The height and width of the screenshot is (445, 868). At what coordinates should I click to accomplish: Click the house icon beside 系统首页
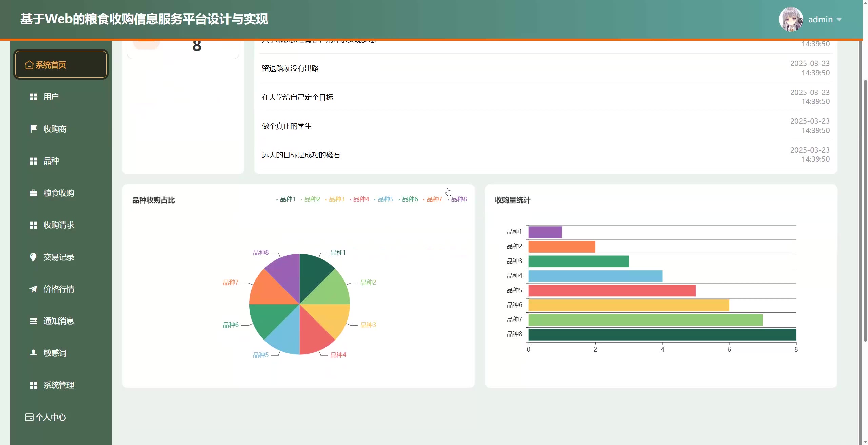click(29, 65)
